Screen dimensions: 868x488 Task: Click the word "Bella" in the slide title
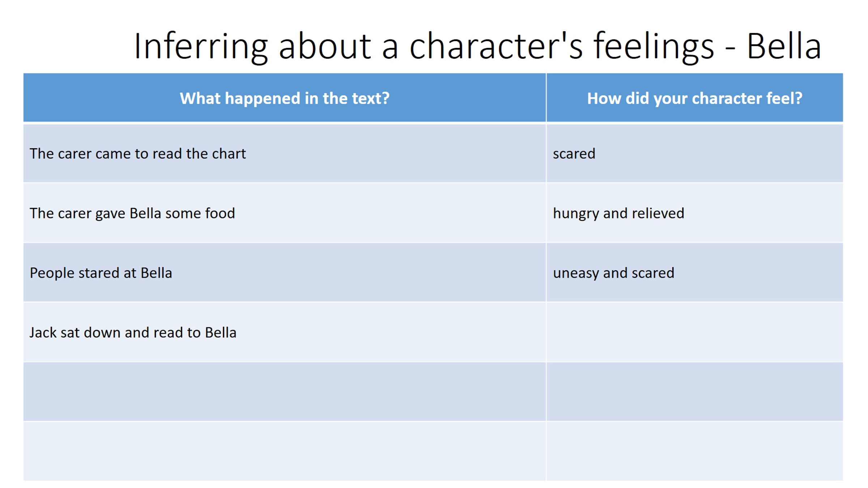point(784,46)
